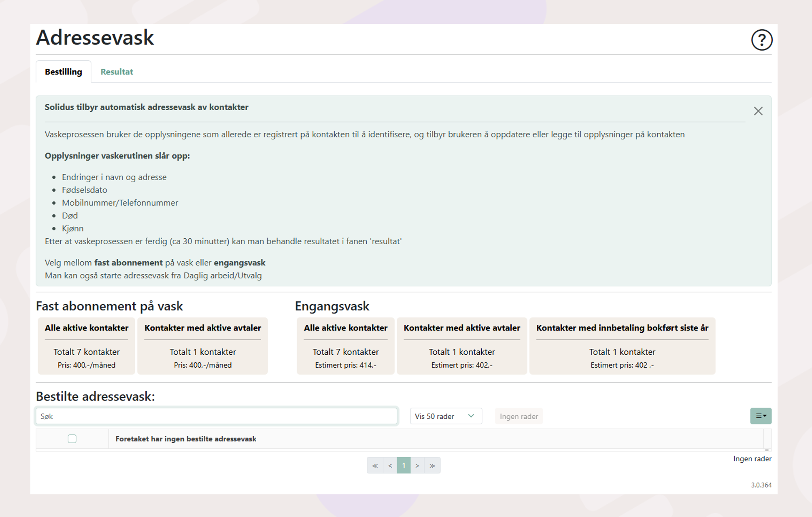Screen dimensions: 812x517
Task: Go to the previous page arrow
Action: click(x=390, y=466)
